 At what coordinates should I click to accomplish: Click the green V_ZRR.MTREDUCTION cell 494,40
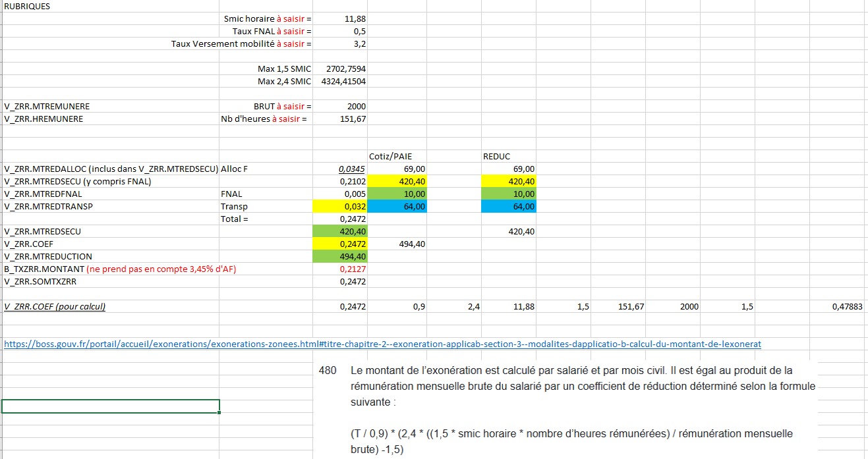tap(340, 257)
